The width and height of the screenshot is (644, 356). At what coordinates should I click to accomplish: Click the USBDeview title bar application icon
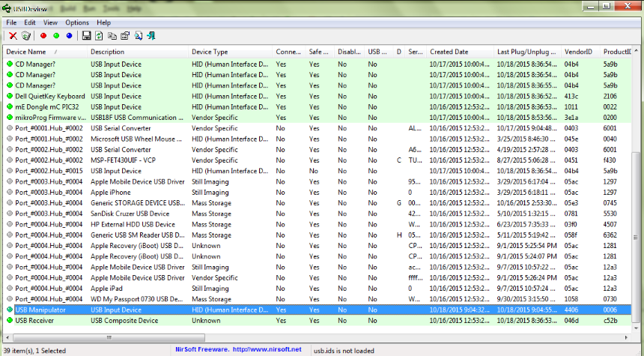coord(7,7)
